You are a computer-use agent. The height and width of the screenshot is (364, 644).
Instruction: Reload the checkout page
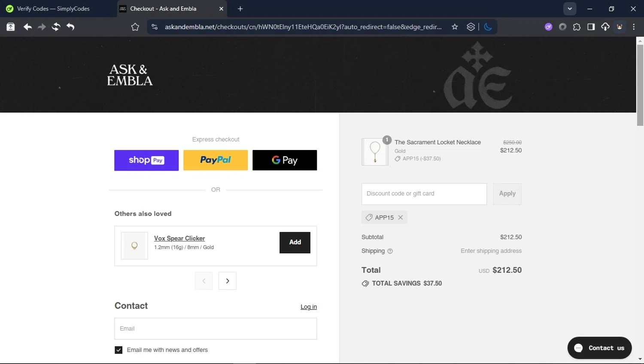pyautogui.click(x=56, y=27)
